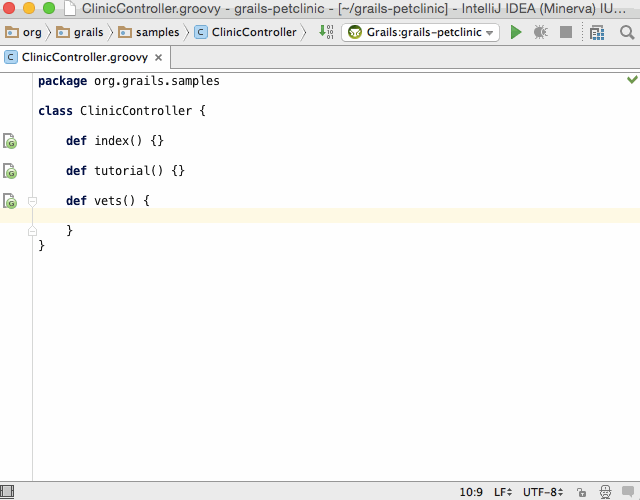The width and height of the screenshot is (640, 500).
Task: Click the arrow separator after grails breadcrumb
Action: pyautogui.click(x=110, y=32)
